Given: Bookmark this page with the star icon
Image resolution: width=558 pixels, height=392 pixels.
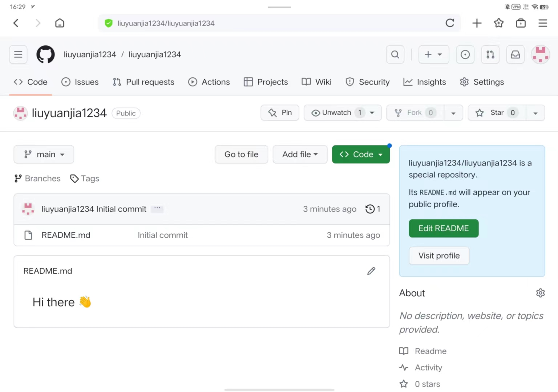Looking at the screenshot, I should coord(499,23).
